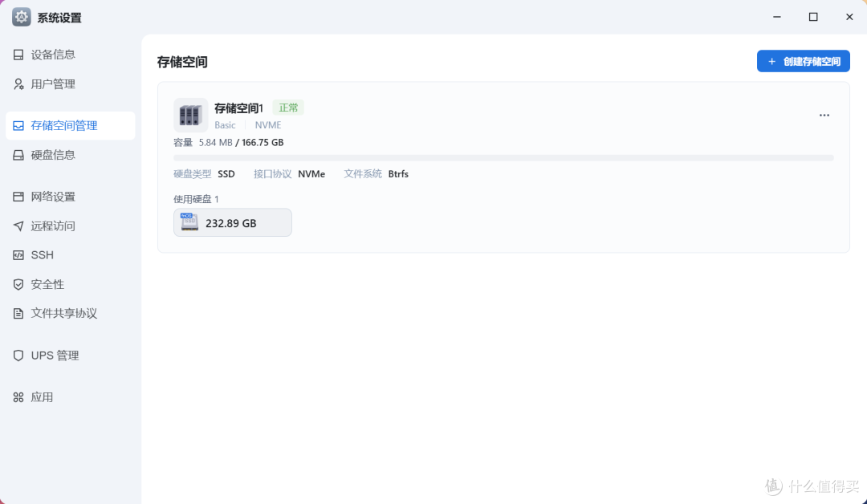Open SSH settings entry
The height and width of the screenshot is (504, 867).
pyautogui.click(x=70, y=255)
